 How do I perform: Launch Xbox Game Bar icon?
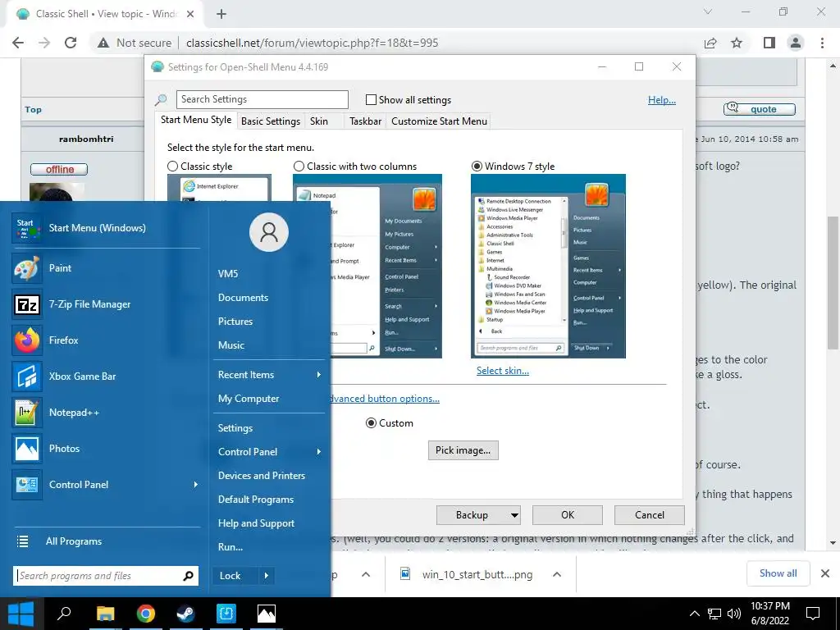tap(27, 376)
